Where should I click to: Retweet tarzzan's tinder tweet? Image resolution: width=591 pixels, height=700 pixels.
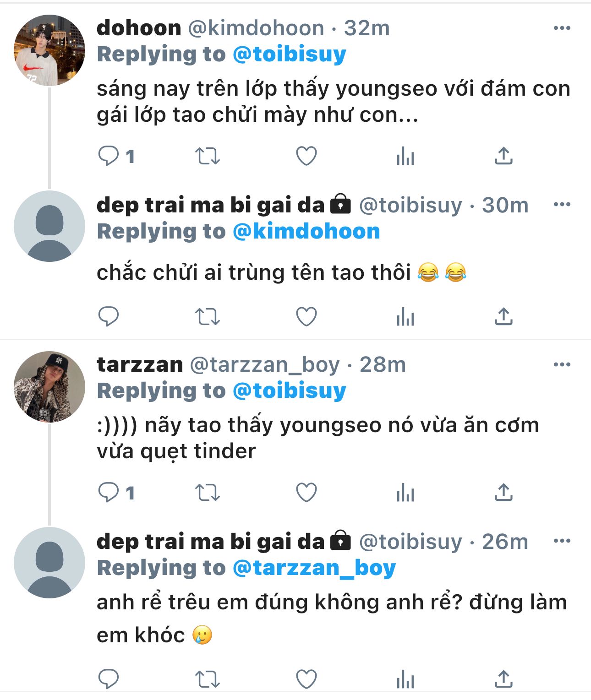pyautogui.click(x=208, y=493)
